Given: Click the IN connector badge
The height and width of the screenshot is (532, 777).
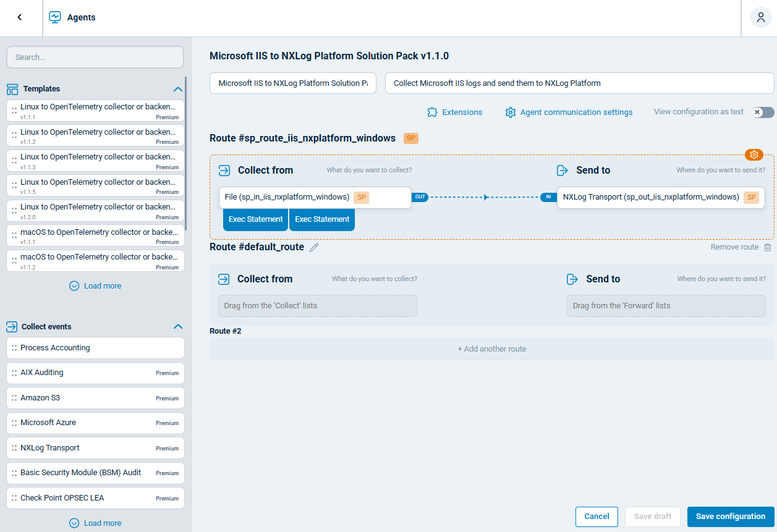Looking at the screenshot, I should (x=548, y=197).
